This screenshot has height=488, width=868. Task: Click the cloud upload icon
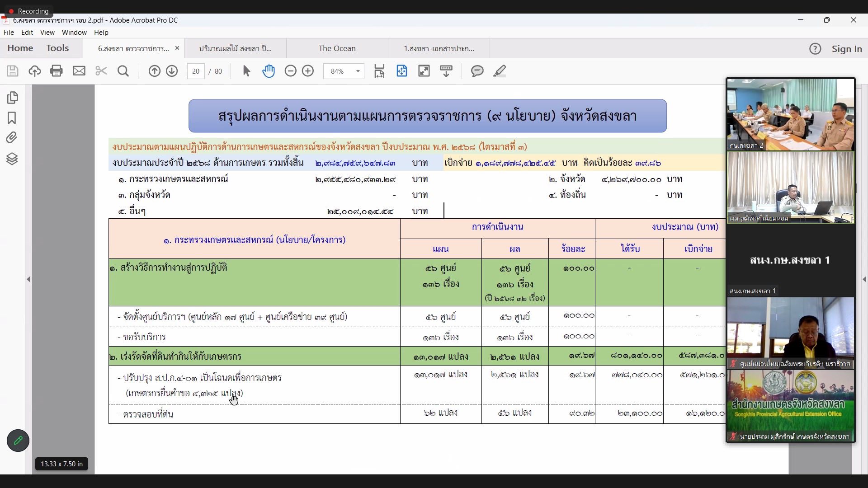click(35, 71)
